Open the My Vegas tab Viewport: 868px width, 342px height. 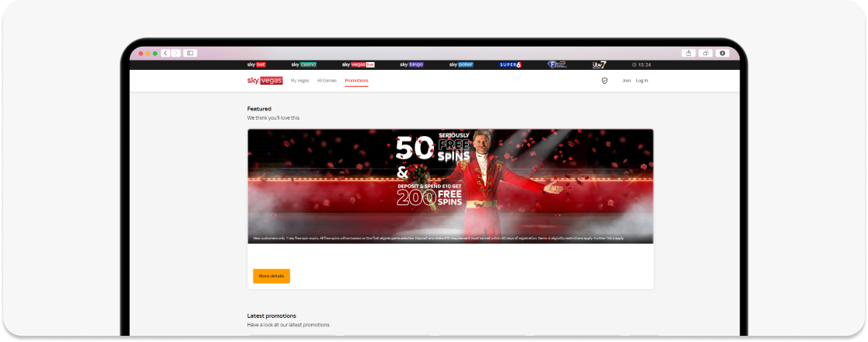pos(299,81)
